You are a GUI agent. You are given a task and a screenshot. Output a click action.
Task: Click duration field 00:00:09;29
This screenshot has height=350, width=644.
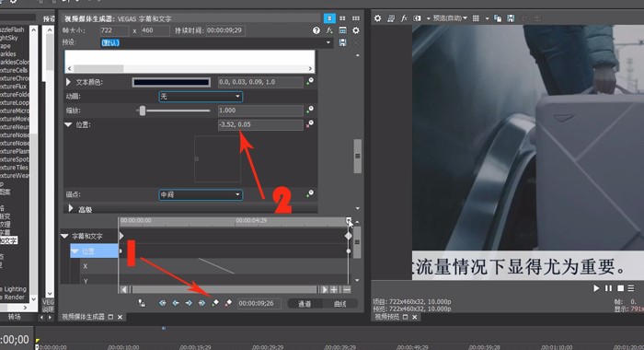pos(225,30)
